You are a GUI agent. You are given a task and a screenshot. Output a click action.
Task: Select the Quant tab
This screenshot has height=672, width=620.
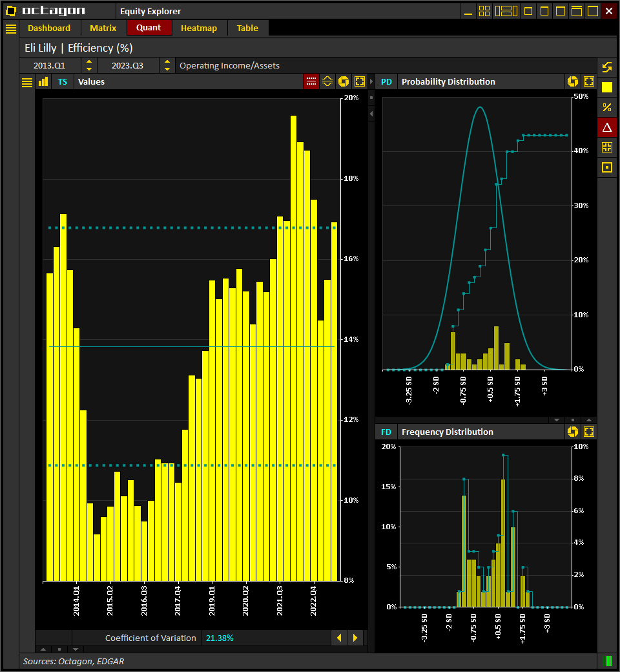pos(149,28)
